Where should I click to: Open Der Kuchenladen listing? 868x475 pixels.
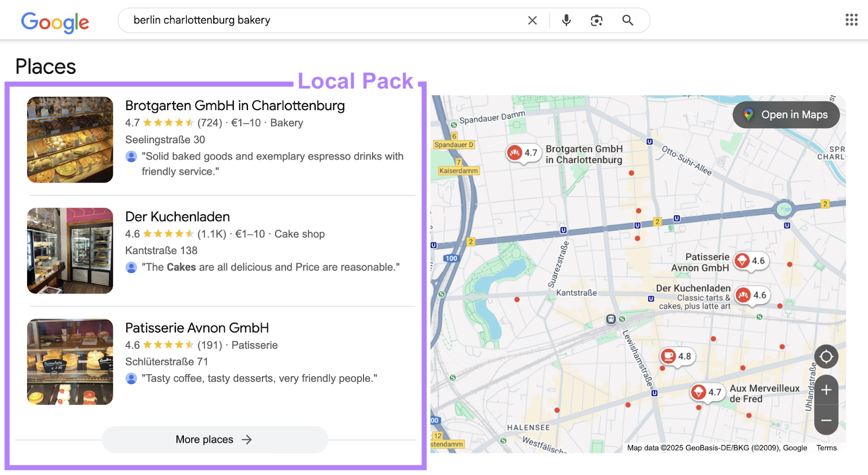click(x=177, y=217)
